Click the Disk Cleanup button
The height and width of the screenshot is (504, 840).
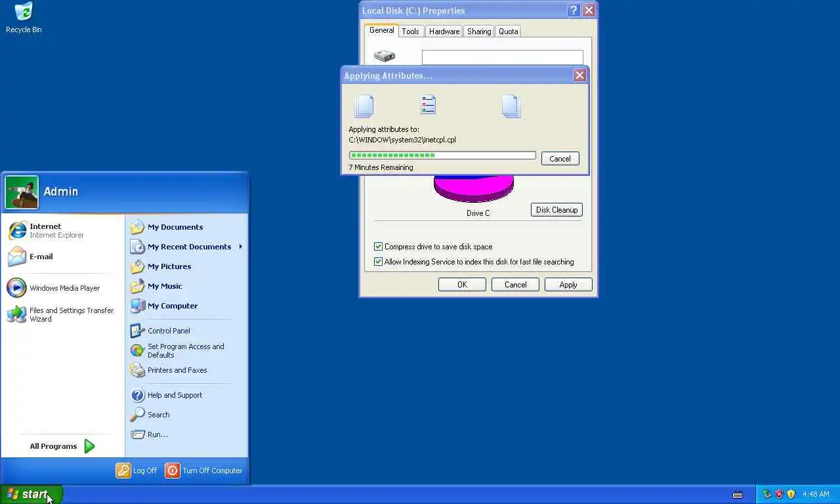[556, 210]
